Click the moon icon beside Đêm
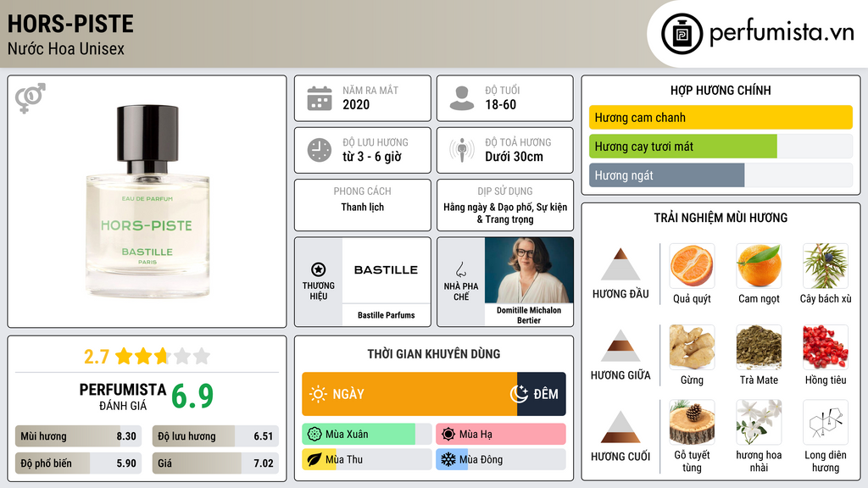 pos(519,394)
